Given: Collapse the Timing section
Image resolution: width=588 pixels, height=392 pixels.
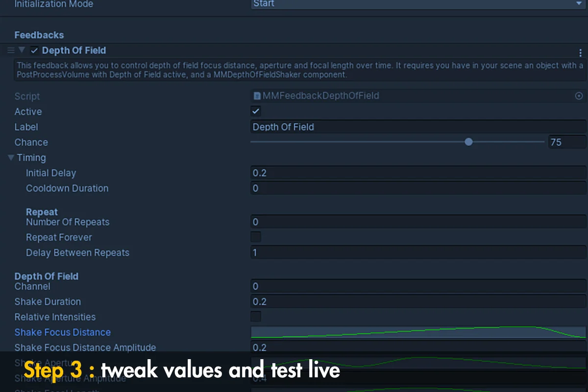Looking at the screenshot, I should click(x=11, y=158).
